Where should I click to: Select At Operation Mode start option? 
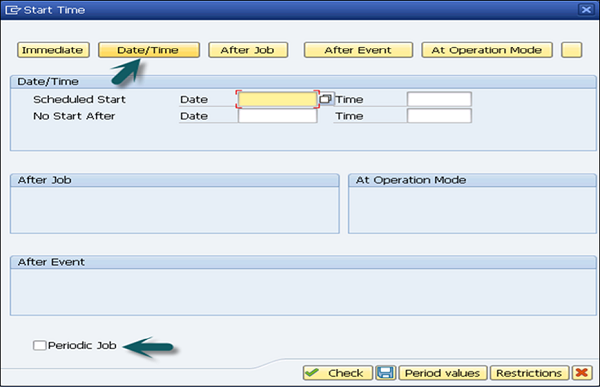487,50
